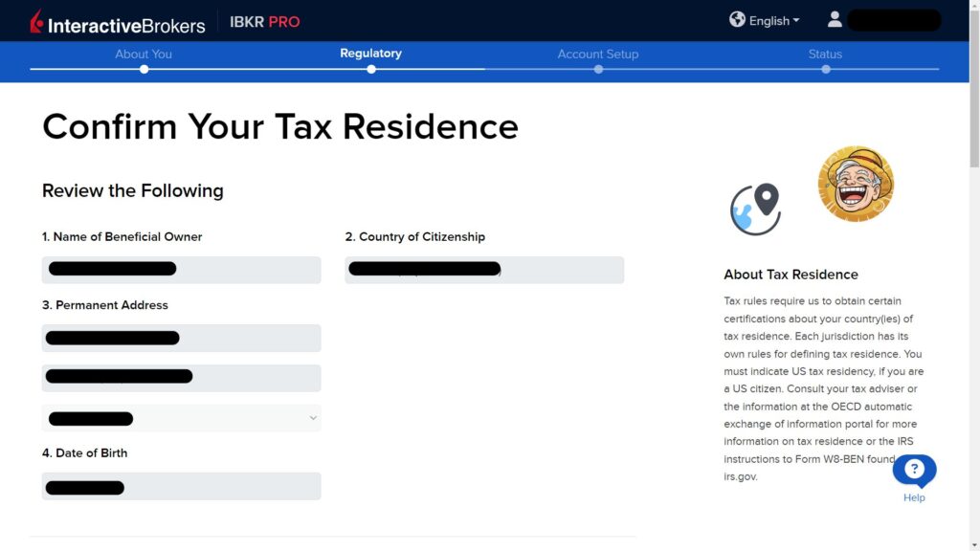
Task: Open the Help chat question mark icon
Action: [x=914, y=469]
